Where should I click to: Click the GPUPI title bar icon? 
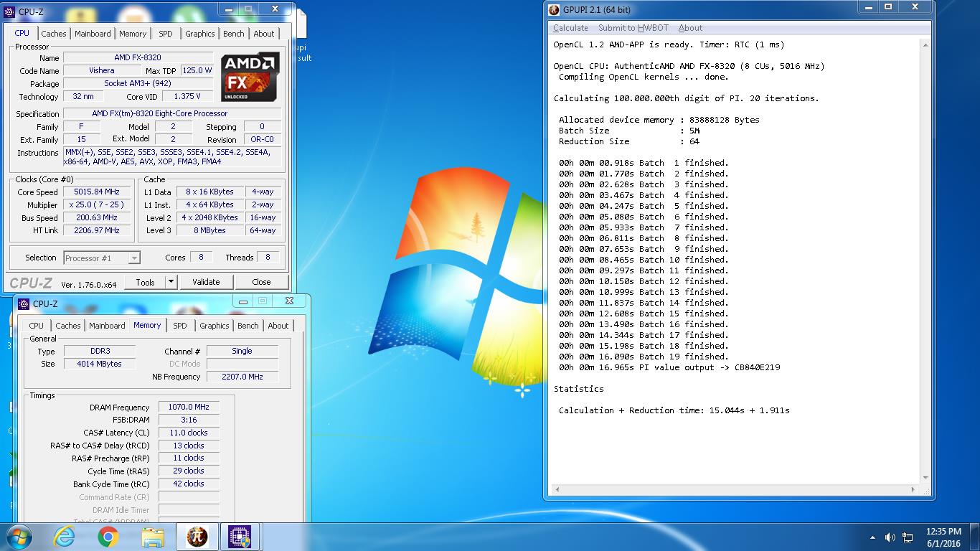[x=554, y=9]
